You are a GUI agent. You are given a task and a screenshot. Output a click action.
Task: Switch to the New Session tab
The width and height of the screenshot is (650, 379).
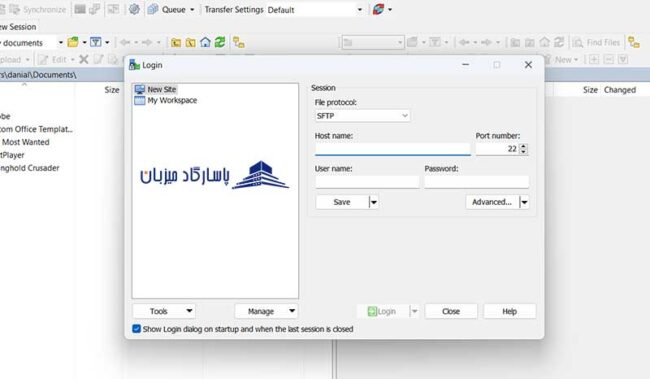click(18, 27)
